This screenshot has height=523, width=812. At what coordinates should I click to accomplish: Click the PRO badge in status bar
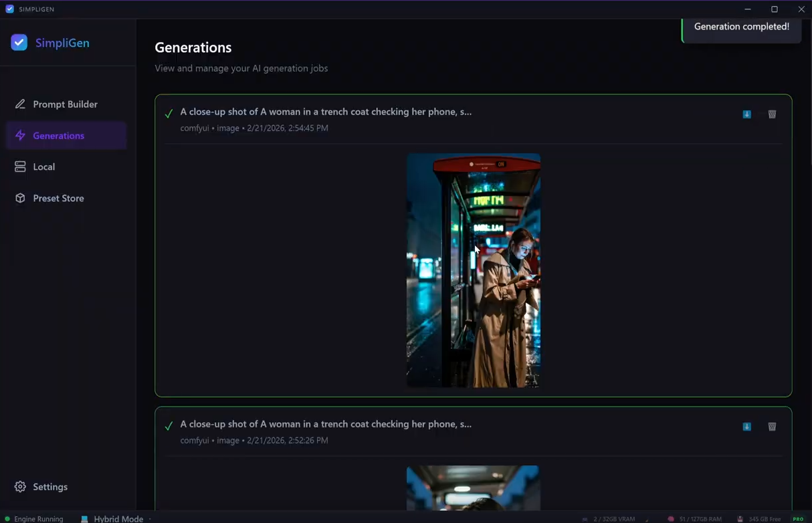(x=798, y=519)
